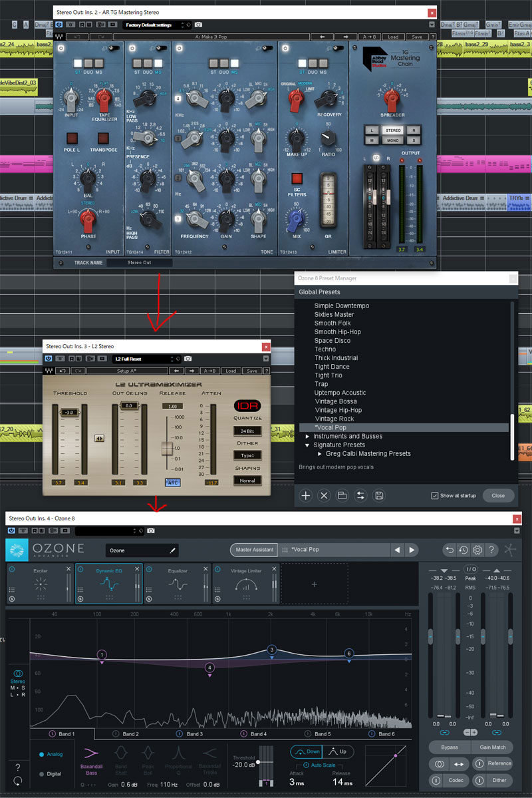532x798 pixels.
Task: Switch to Band 3 tab in Dynamic EQ
Action: (x=190, y=734)
